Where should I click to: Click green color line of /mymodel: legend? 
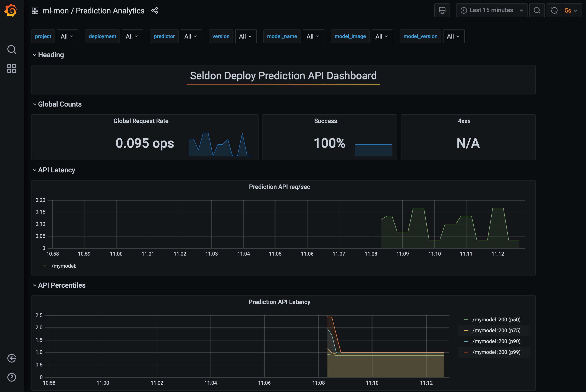click(45, 266)
